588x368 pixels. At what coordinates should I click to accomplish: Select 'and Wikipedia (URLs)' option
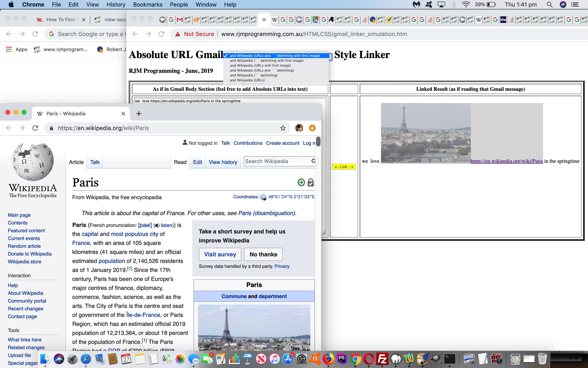click(276, 80)
